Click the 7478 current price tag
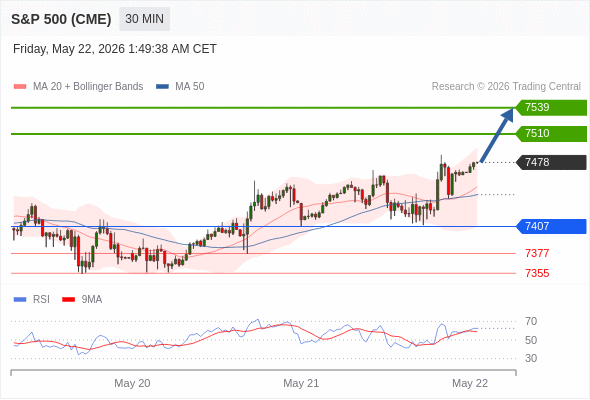The width and height of the screenshot is (590, 400). coord(551,163)
